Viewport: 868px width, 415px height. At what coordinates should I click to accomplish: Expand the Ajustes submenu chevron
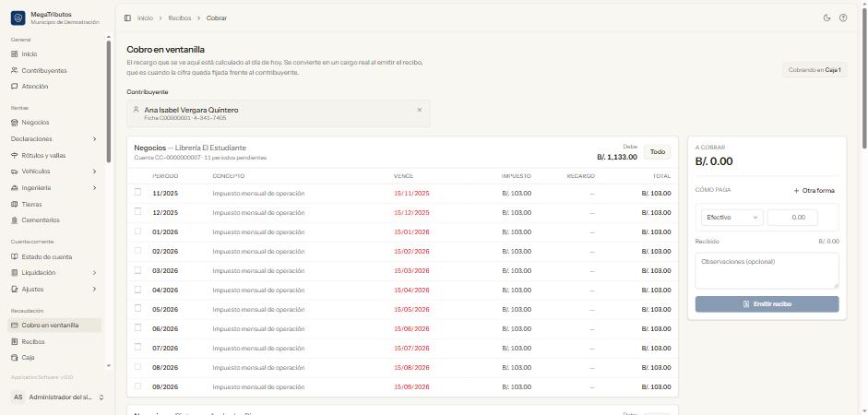[94, 290]
